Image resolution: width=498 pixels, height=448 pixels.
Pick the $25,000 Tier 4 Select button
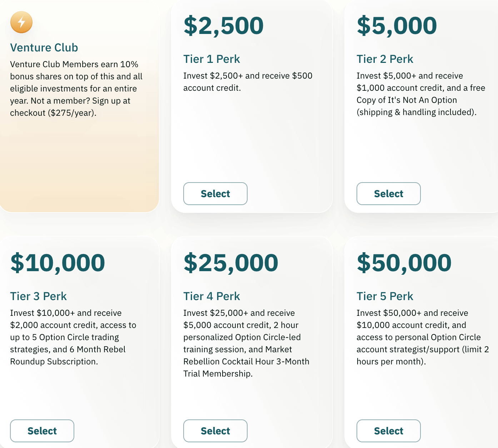coord(215,431)
